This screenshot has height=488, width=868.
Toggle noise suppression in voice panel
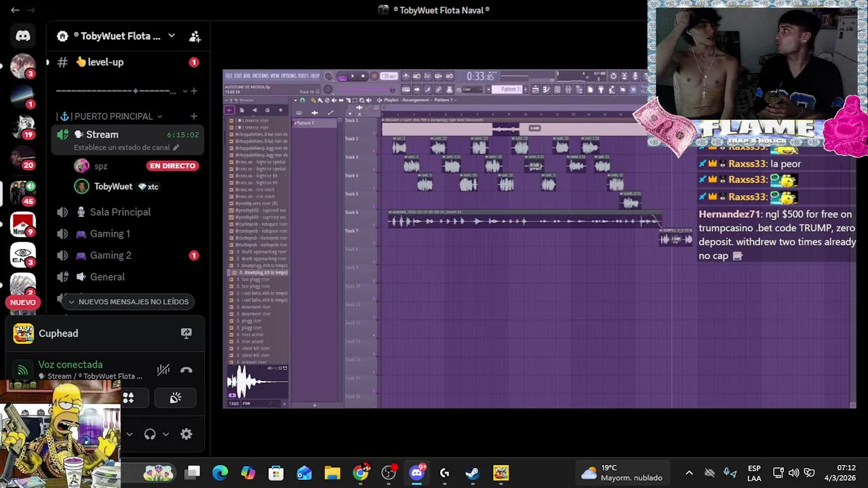click(x=163, y=370)
